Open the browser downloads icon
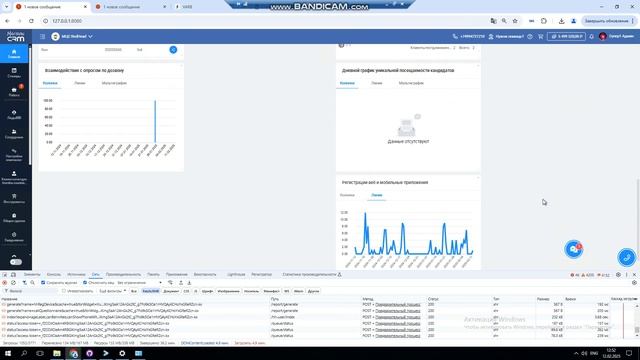Image resolution: width=640 pixels, height=360 pixels. pyautogui.click(x=562, y=21)
